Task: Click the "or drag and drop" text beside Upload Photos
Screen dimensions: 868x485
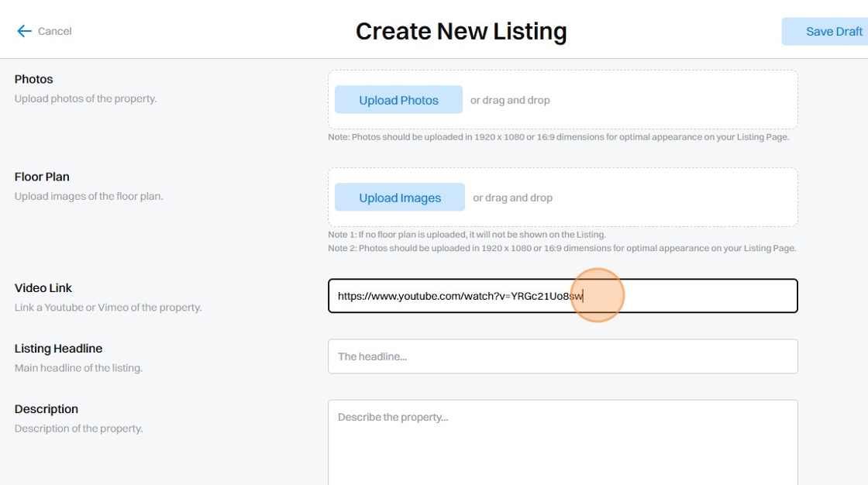Action: click(510, 100)
